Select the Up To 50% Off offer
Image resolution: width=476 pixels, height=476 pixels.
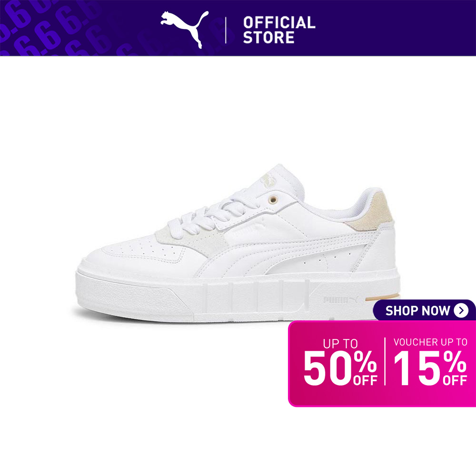click(x=340, y=362)
